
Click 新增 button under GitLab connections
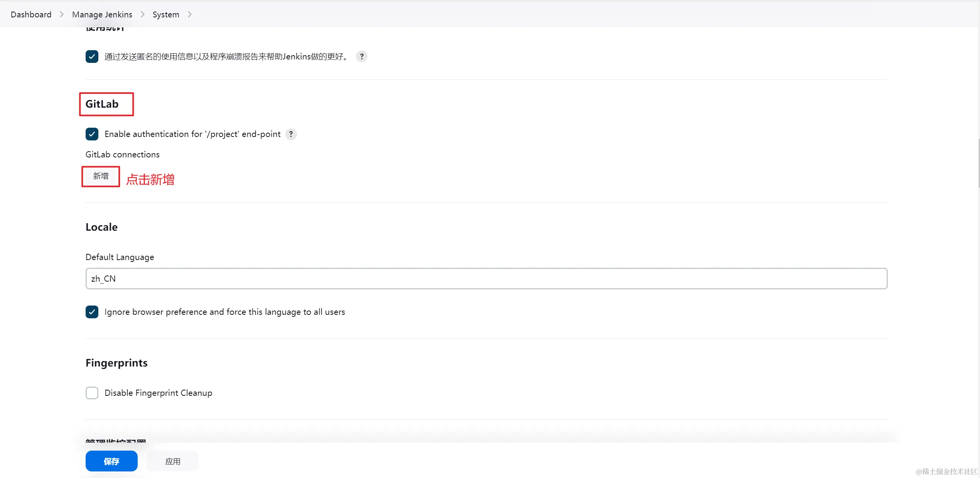101,176
